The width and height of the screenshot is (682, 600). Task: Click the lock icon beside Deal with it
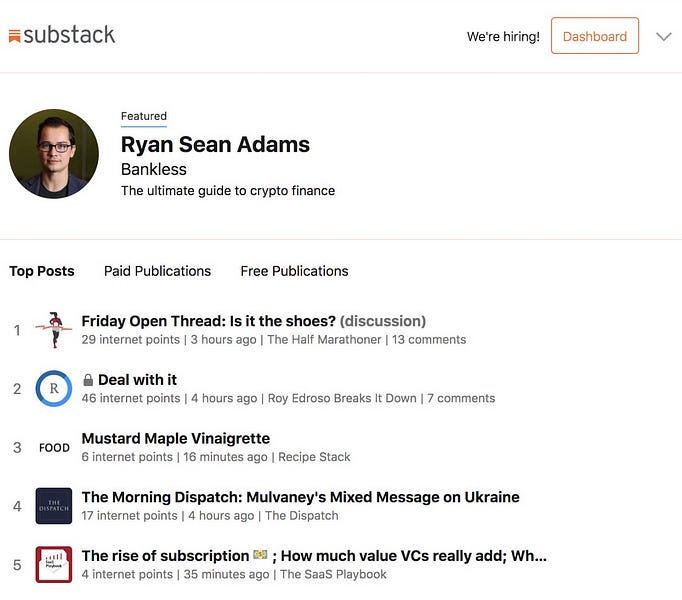88,380
